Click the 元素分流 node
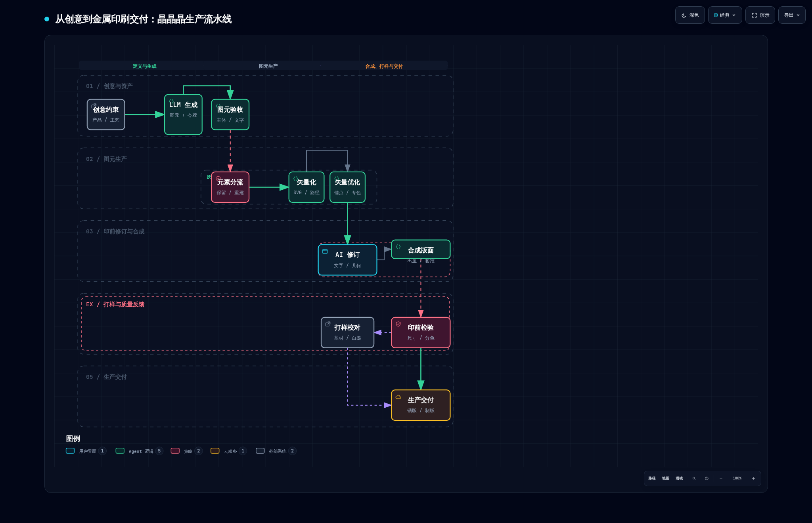 [230, 187]
